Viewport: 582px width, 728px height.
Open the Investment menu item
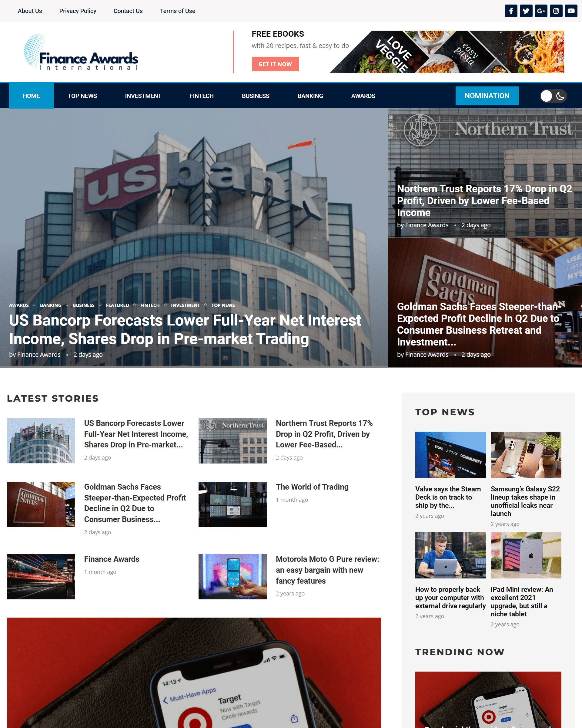click(143, 96)
